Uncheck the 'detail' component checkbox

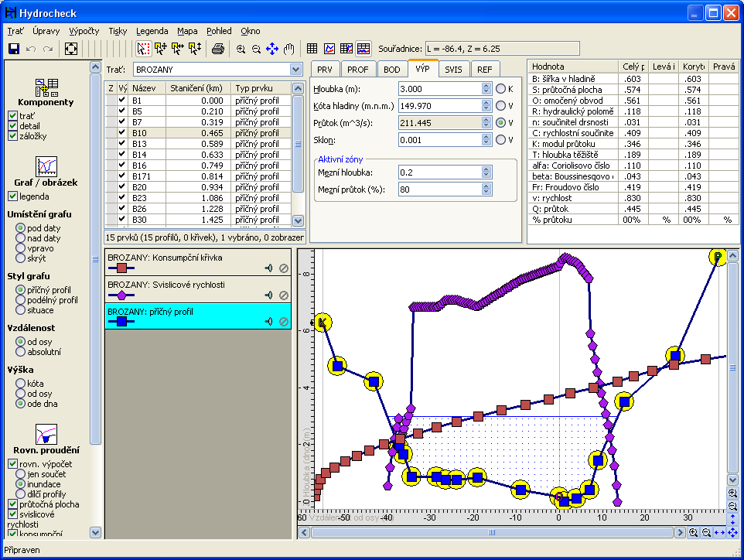[12, 126]
